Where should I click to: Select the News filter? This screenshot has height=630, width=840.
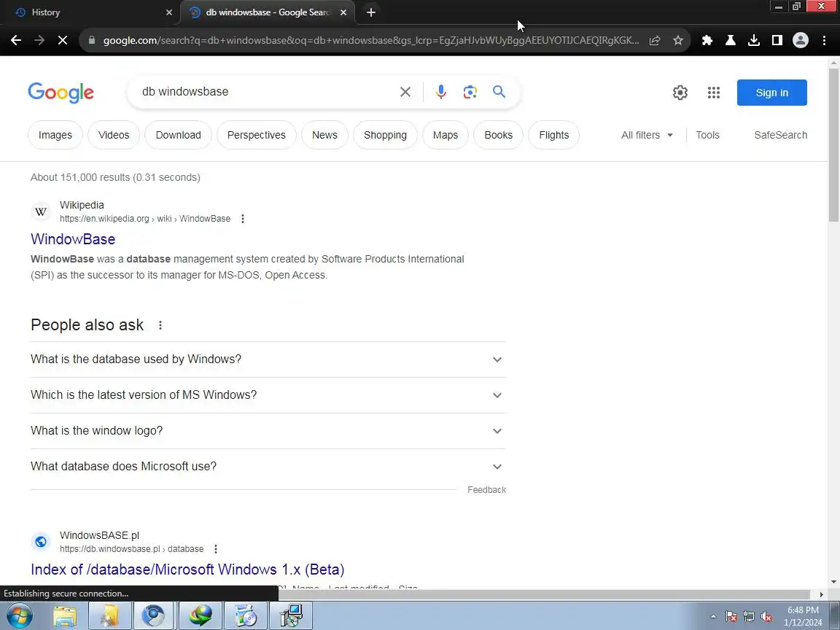pos(324,135)
